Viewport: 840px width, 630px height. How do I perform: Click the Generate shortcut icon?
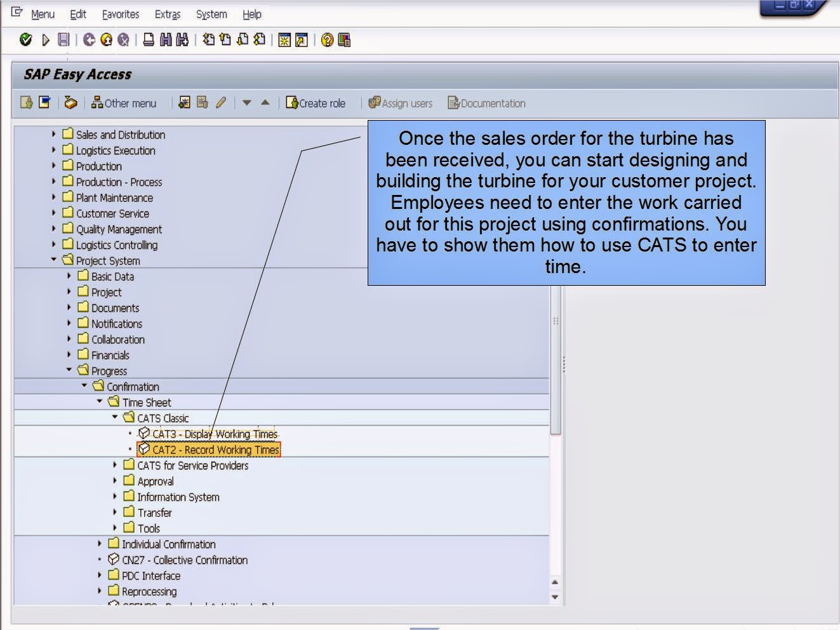[x=302, y=40]
